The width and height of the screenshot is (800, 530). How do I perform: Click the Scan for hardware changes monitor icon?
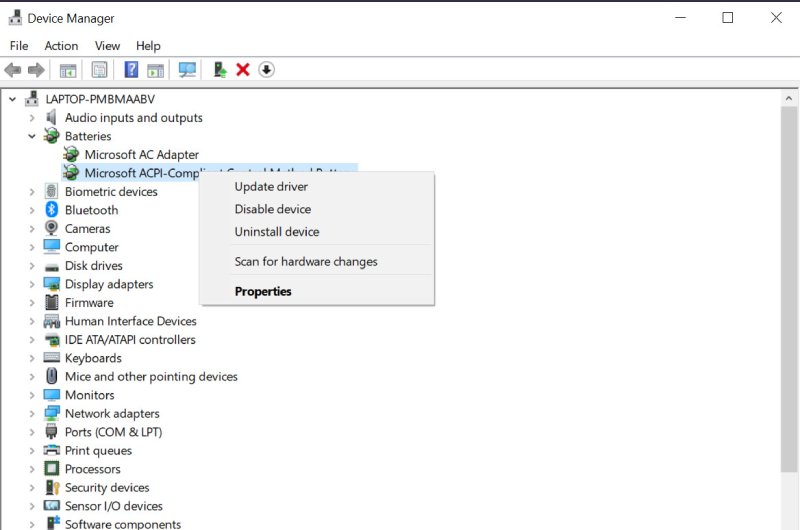click(x=187, y=70)
